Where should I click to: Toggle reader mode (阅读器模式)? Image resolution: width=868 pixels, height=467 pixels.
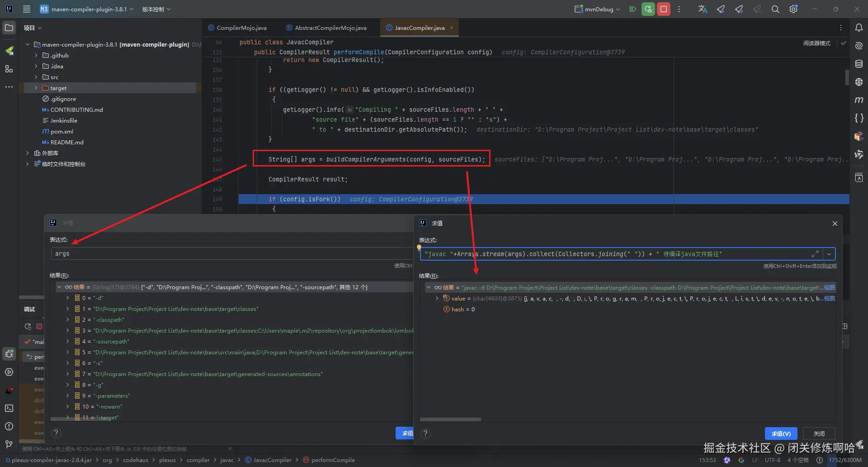tap(817, 43)
